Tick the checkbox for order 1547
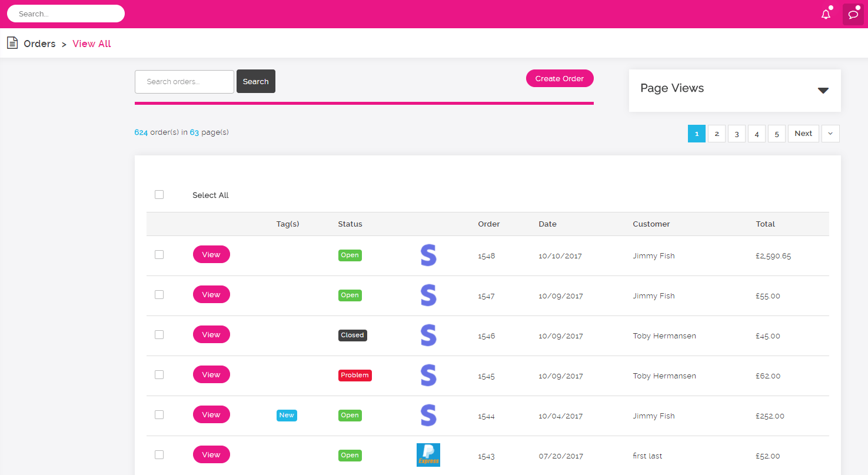The width and height of the screenshot is (868, 475). tap(159, 294)
